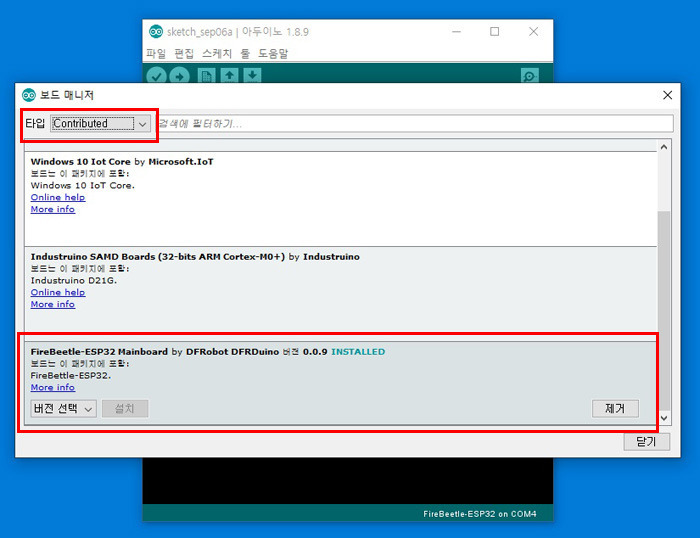
Task: Select the Industruino SAMD Boards package title
Action: (158, 257)
